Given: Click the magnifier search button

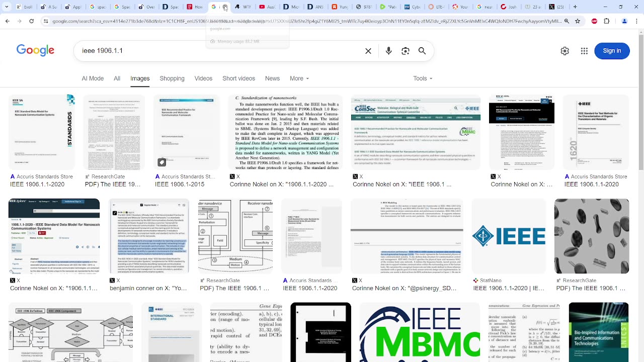Looking at the screenshot, I should pyautogui.click(x=422, y=51).
